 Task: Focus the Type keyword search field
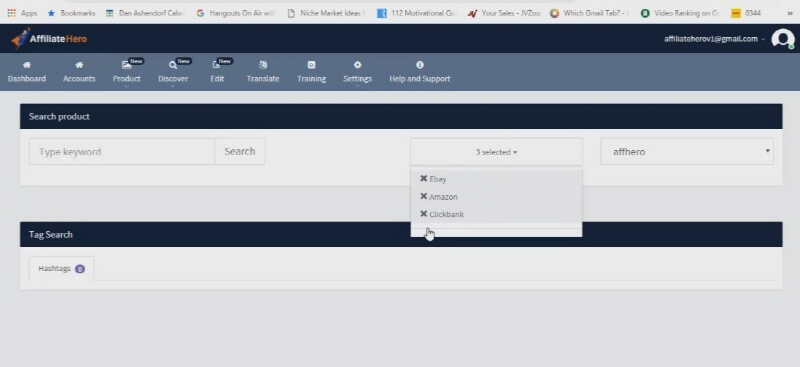(122, 152)
